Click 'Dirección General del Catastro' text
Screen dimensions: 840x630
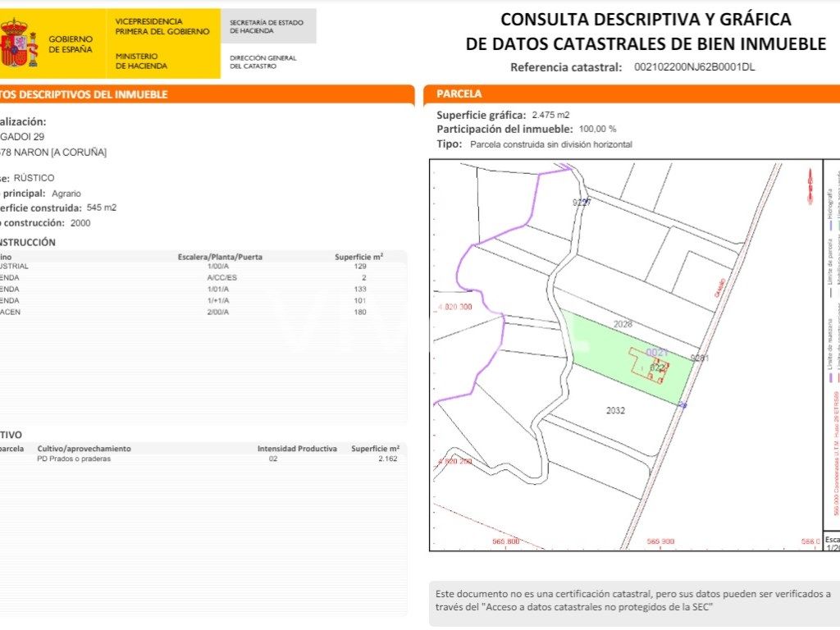click(x=262, y=62)
